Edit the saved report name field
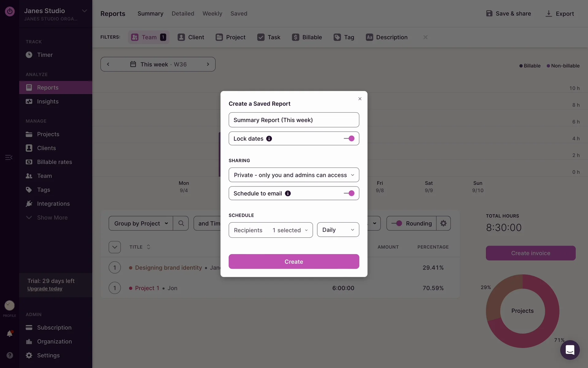The image size is (588, 368). point(294,120)
